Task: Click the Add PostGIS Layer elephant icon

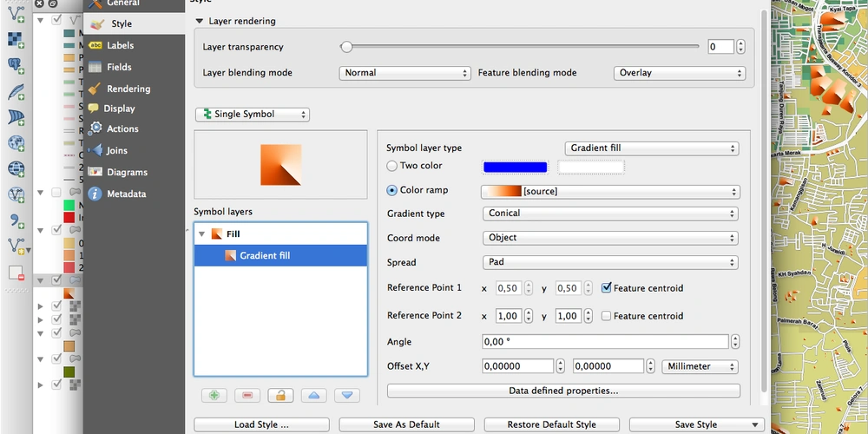Action: pos(16,65)
